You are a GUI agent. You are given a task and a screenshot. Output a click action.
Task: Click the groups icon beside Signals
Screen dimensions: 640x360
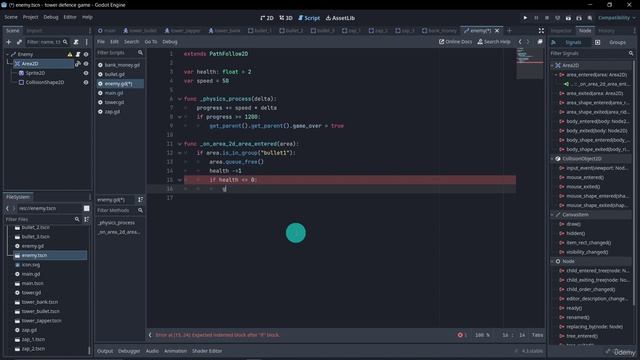tap(597, 42)
